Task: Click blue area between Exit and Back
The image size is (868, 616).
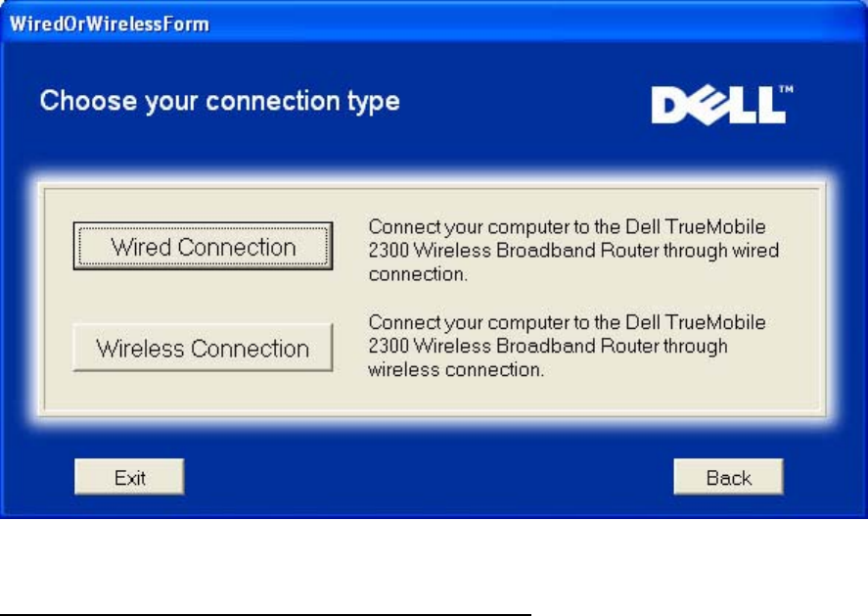Action: pos(428,478)
